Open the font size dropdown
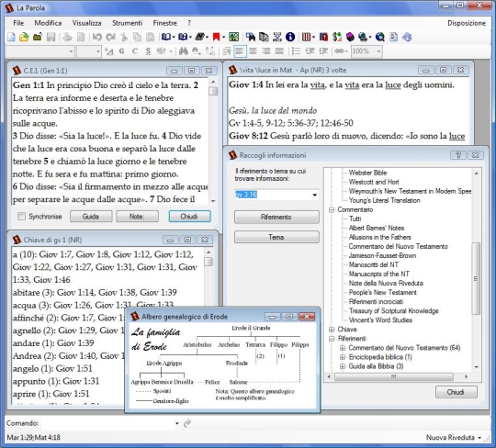 pyautogui.click(x=97, y=51)
